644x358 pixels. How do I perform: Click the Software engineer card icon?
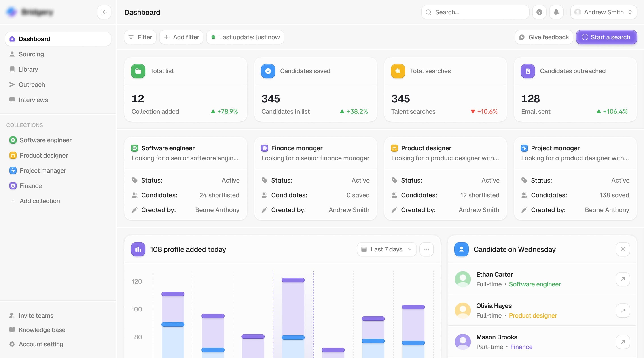tap(134, 148)
